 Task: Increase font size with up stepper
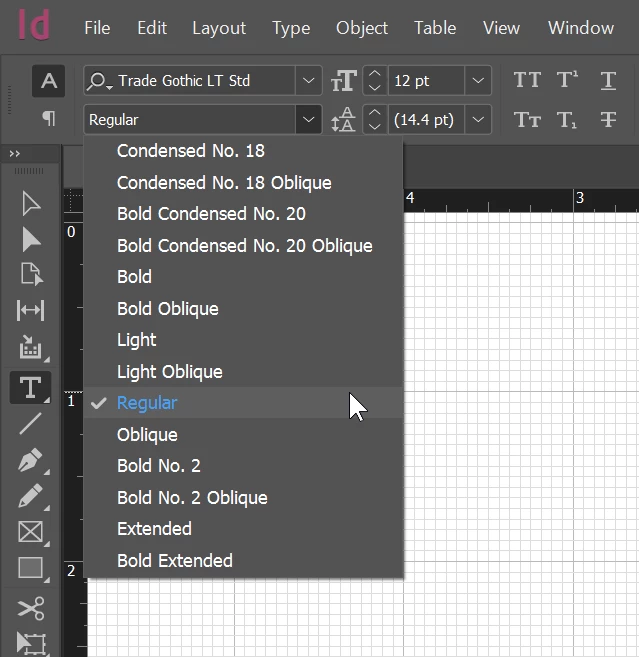coord(375,73)
